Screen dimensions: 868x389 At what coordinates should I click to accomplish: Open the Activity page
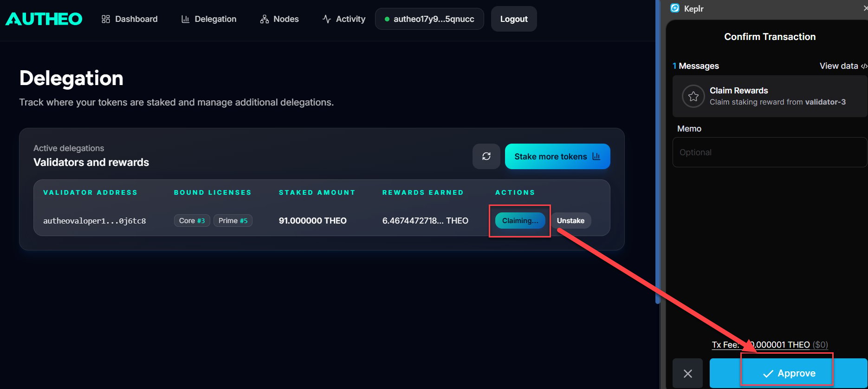point(344,19)
